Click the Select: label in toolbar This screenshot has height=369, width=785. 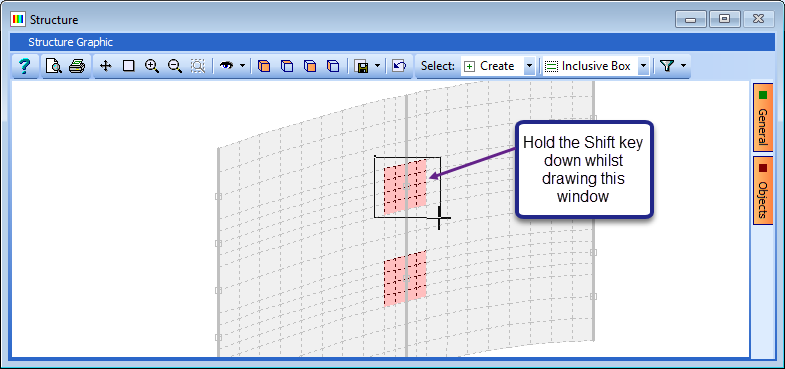pyautogui.click(x=438, y=66)
